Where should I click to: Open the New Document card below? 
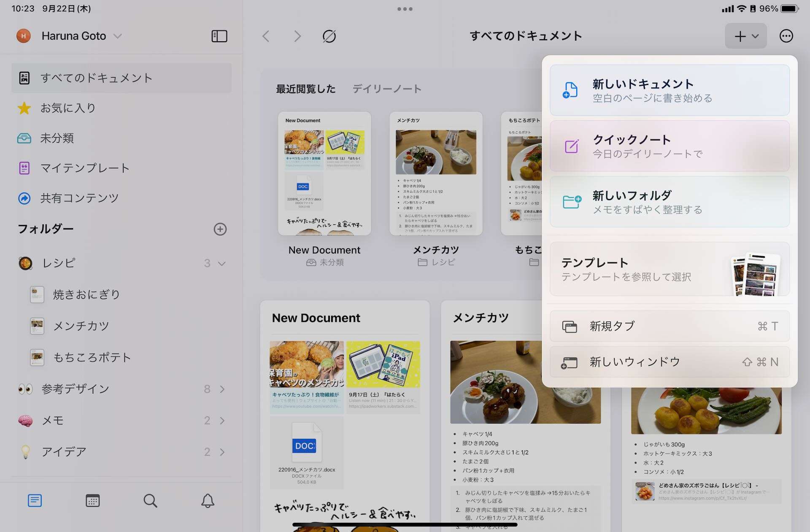click(345, 416)
